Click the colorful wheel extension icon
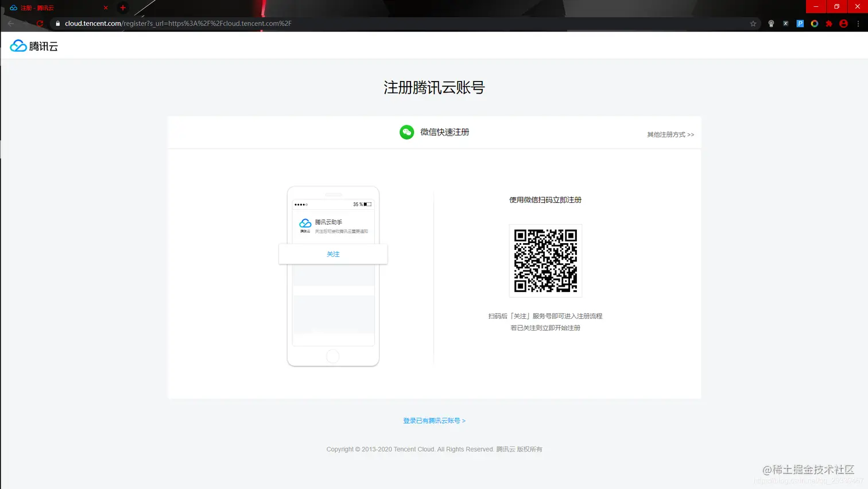Viewport: 868px width, 489px height. click(814, 24)
